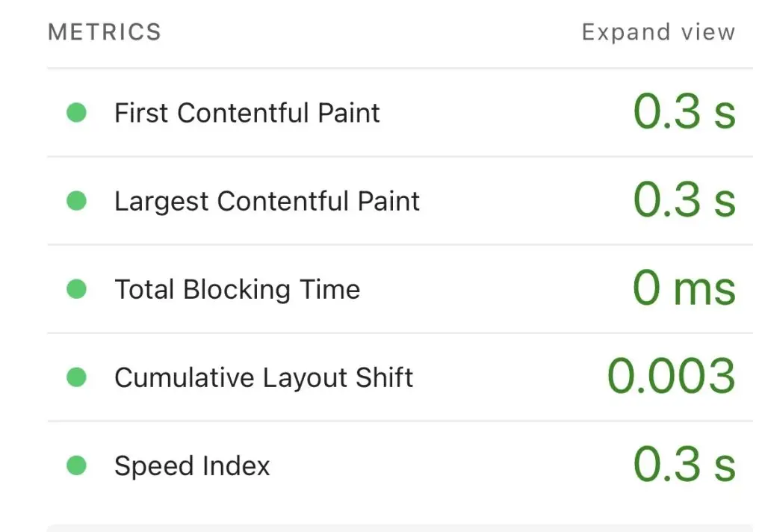Image resolution: width=765 pixels, height=532 pixels.
Task: Click the METRICS section heading
Action: pyautogui.click(x=104, y=31)
